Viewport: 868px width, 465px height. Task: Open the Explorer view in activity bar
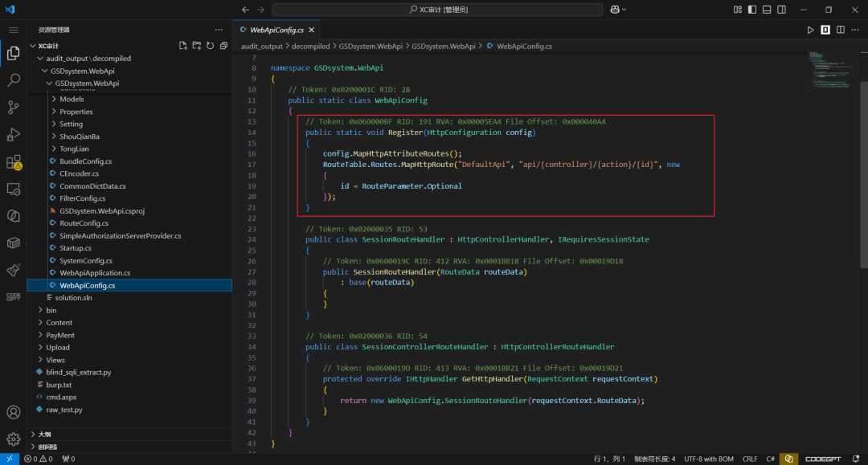[14, 53]
